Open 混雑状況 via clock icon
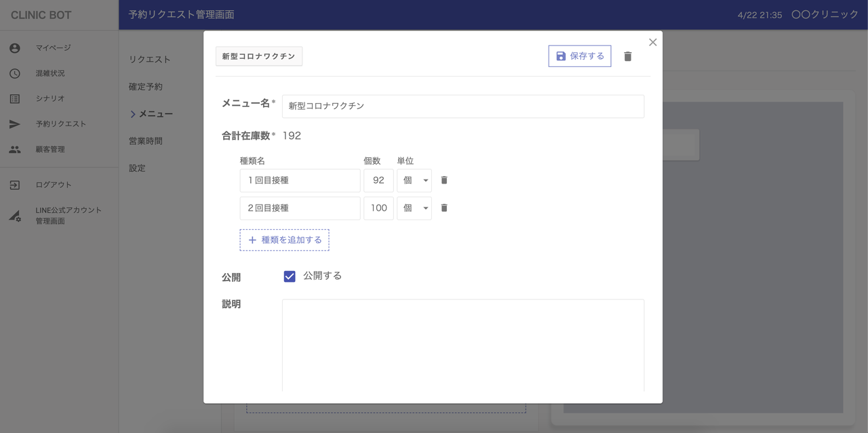 15,73
